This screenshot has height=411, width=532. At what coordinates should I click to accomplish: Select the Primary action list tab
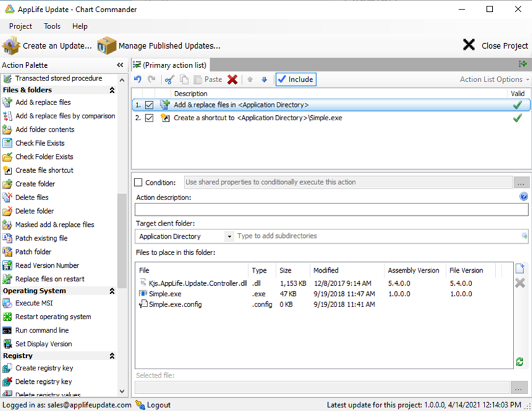(x=170, y=65)
